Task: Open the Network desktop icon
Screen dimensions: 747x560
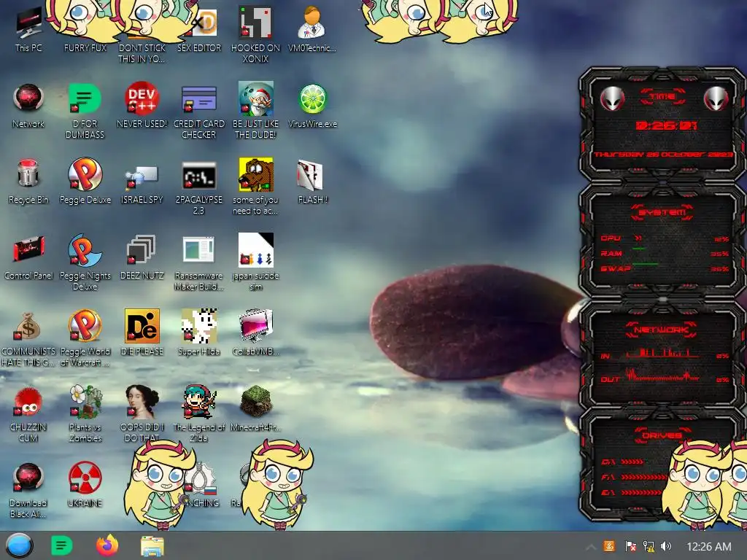Action: coord(28,106)
